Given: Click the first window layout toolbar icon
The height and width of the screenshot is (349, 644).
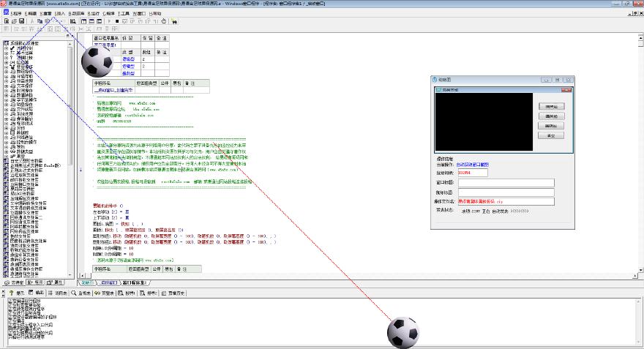Looking at the screenshot, I should 83,21.
